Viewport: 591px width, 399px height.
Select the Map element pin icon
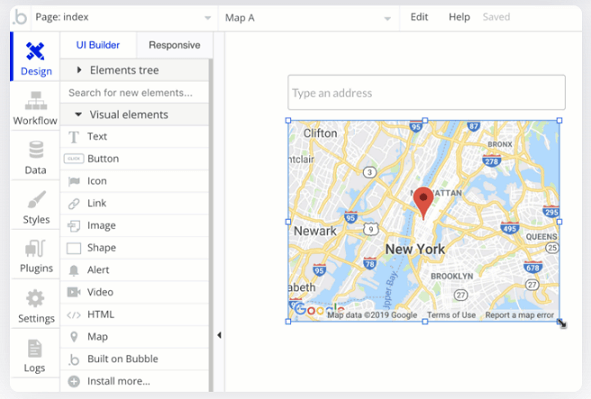pos(74,336)
